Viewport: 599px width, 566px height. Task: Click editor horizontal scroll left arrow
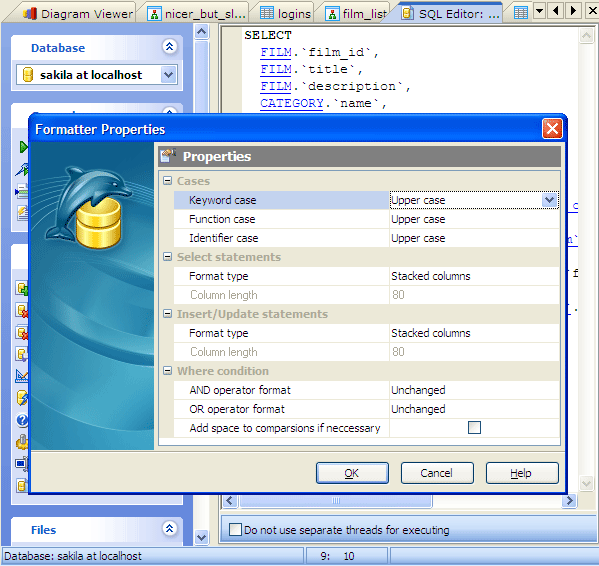pyautogui.click(x=230, y=500)
